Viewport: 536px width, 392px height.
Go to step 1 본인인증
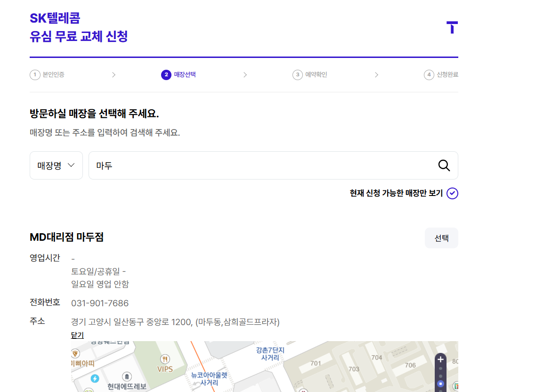[47, 74]
